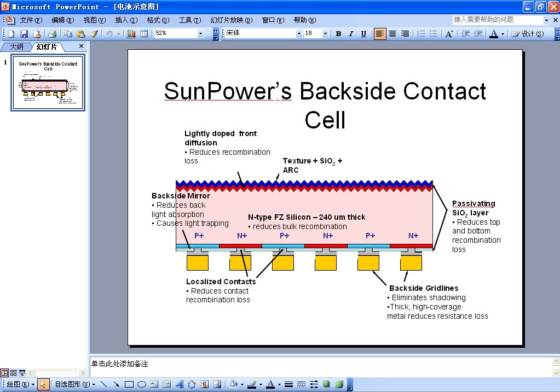This screenshot has width=560, height=392.
Task: Select the Rectangle drawing tool
Action: 129,384
